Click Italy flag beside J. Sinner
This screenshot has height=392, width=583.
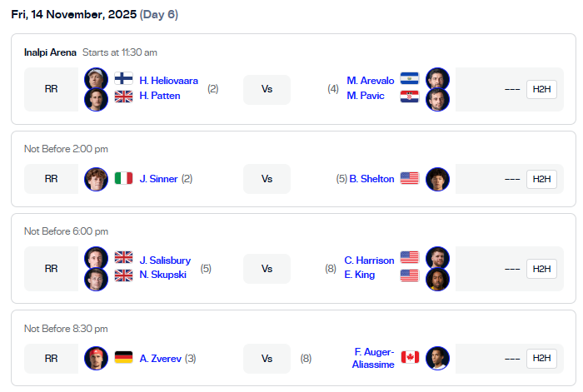coord(123,178)
